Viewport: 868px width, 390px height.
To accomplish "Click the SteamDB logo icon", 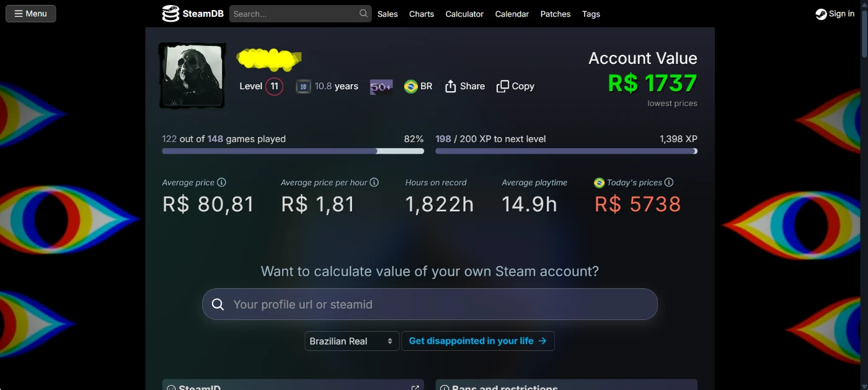I will click(x=170, y=14).
